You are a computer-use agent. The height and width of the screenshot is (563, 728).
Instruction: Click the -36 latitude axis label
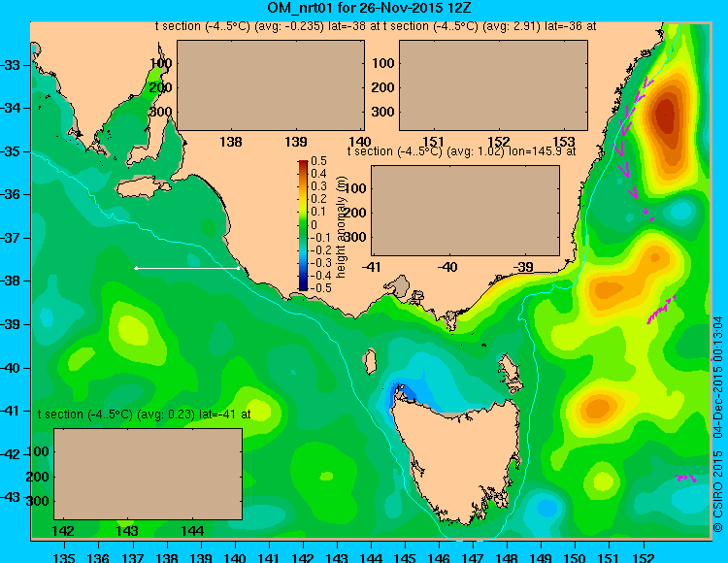pos(11,194)
